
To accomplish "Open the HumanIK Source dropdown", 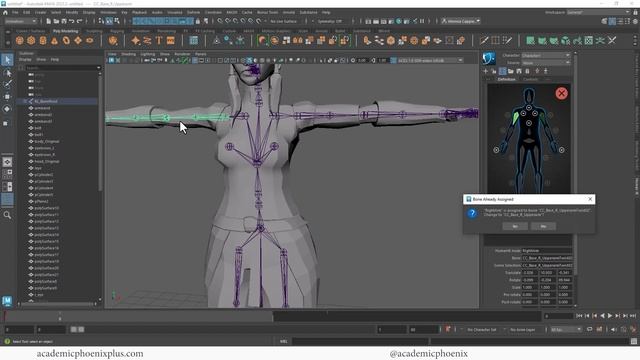I will [x=546, y=63].
